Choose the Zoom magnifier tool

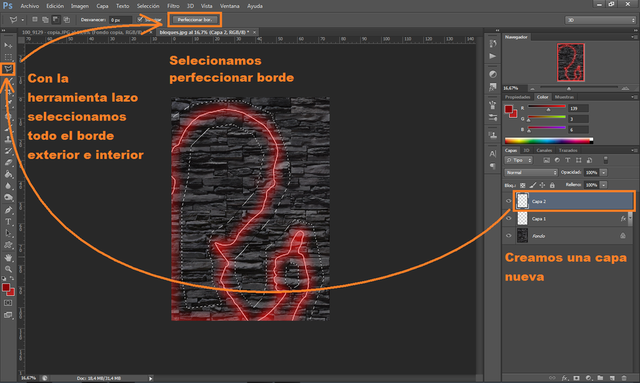(8, 269)
